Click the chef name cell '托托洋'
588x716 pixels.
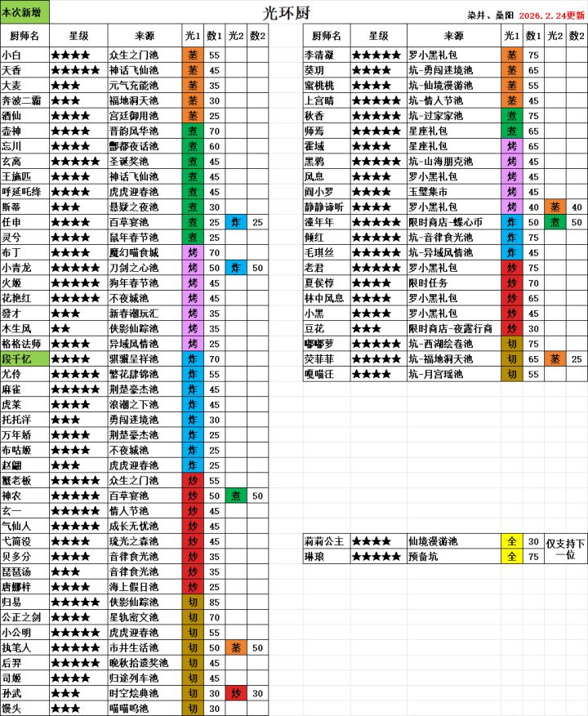click(x=24, y=420)
